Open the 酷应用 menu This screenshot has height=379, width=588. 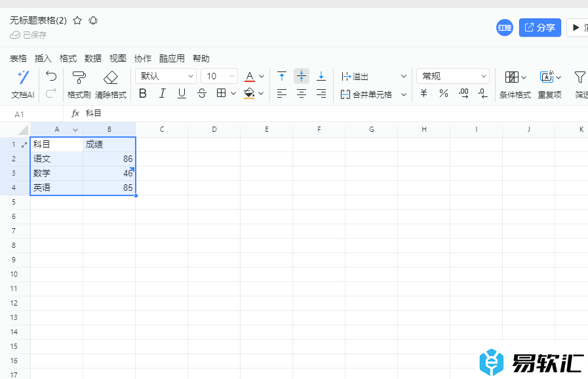pos(172,58)
